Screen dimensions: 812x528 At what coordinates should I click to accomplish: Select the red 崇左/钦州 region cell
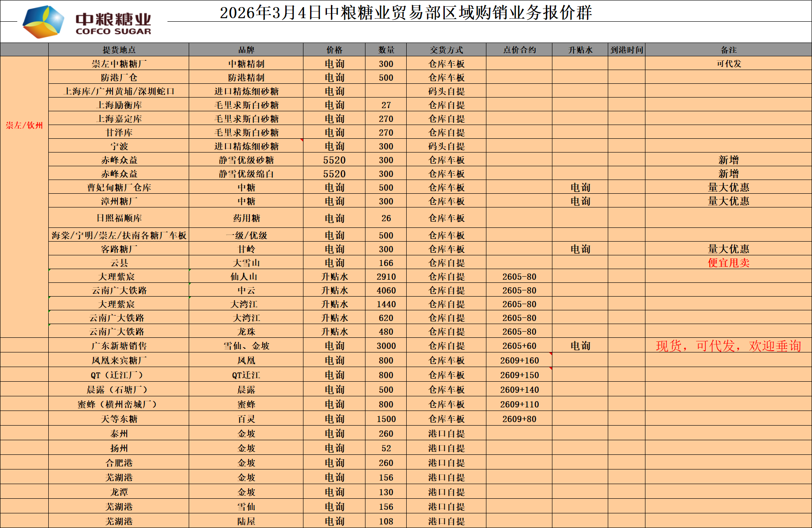[x=24, y=125]
